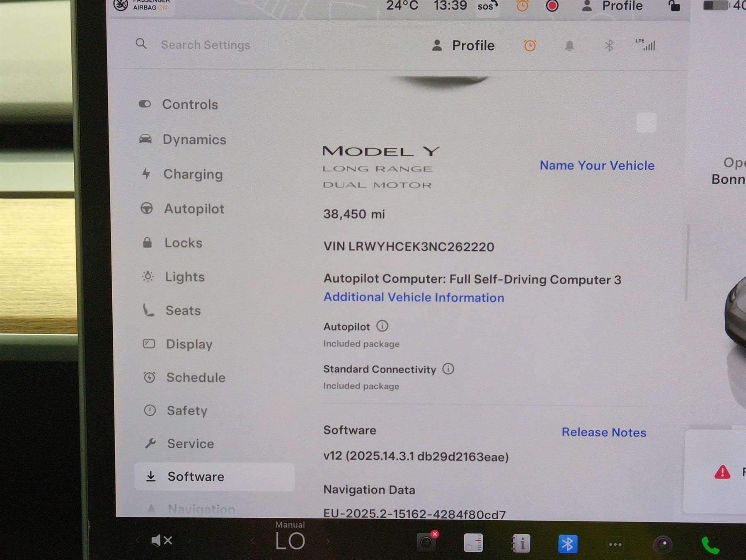The height and width of the screenshot is (560, 746).
Task: Toggle the red dashcam recording indicator
Action: [552, 6]
